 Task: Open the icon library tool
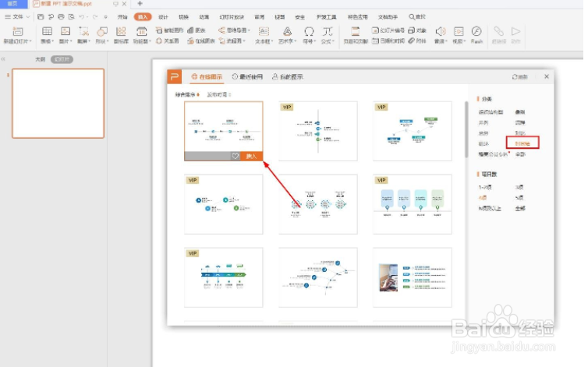121,31
